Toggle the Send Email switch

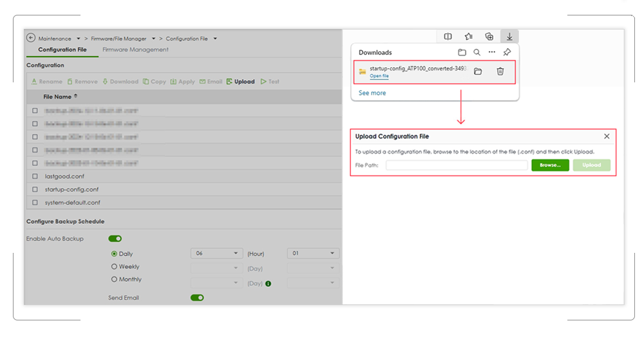(x=197, y=297)
